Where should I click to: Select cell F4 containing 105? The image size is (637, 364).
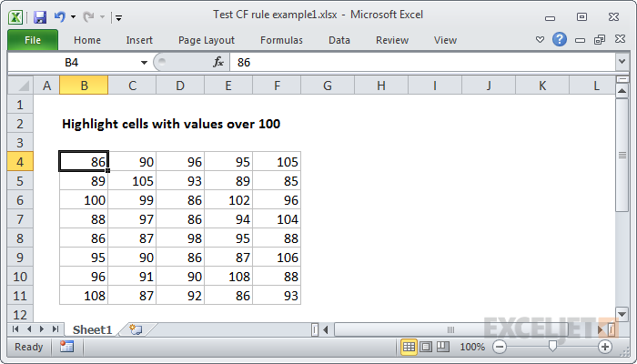click(x=277, y=162)
